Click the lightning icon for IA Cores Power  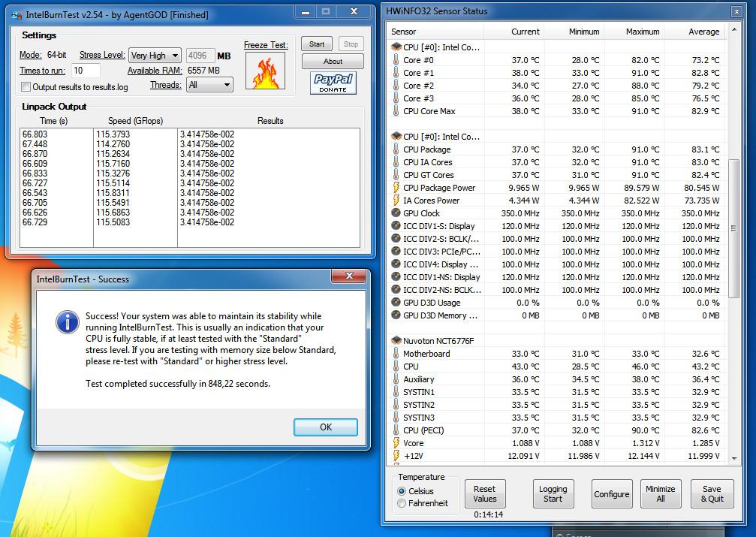[x=396, y=201]
